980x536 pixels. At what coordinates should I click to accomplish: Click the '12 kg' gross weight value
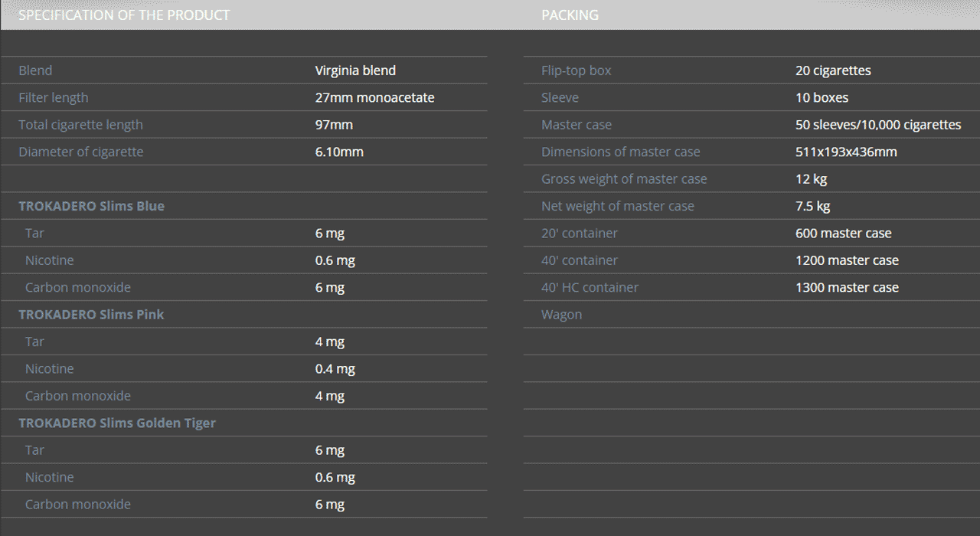click(x=812, y=179)
